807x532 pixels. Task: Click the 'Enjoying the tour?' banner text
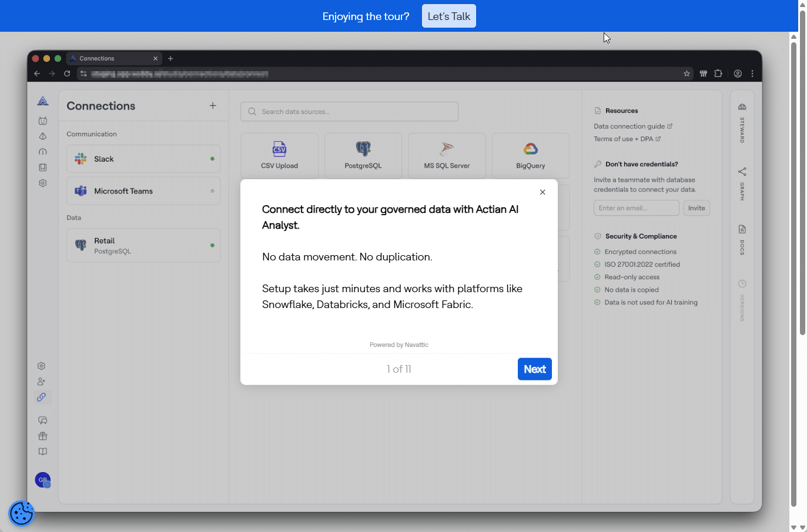(366, 16)
